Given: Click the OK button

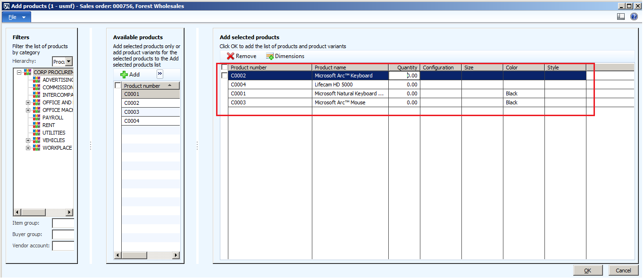Looking at the screenshot, I should pyautogui.click(x=588, y=271).
